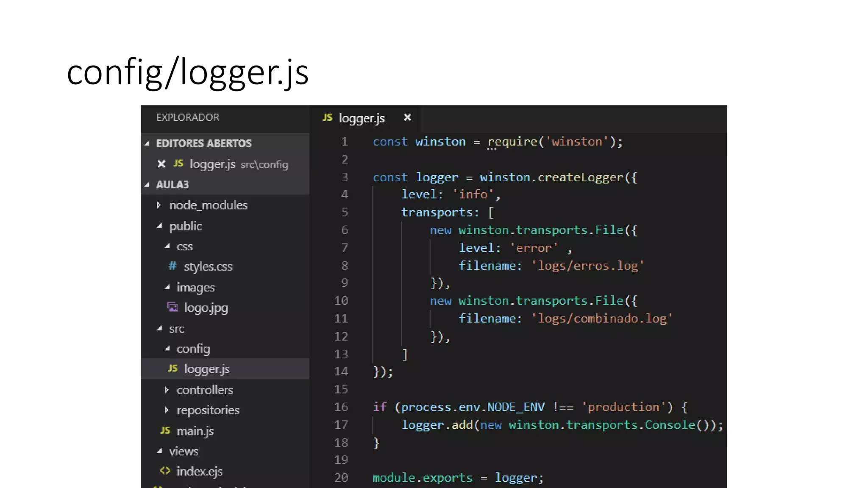This screenshot has width=868, height=488.
Task: Select the node_modules folder name
Action: (209, 205)
